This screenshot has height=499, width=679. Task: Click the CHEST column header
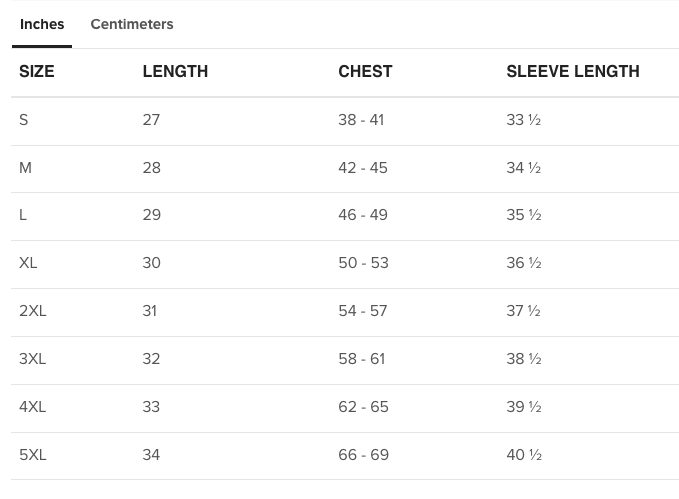pos(365,71)
